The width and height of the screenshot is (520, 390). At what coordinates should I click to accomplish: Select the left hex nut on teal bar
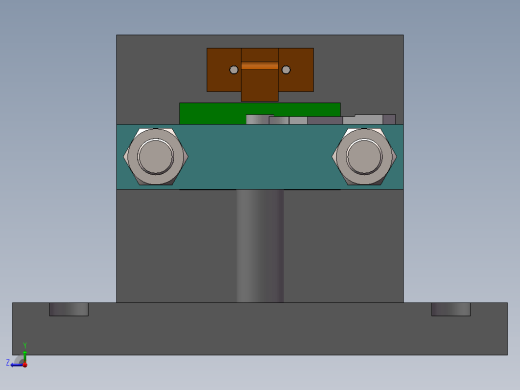(x=156, y=156)
